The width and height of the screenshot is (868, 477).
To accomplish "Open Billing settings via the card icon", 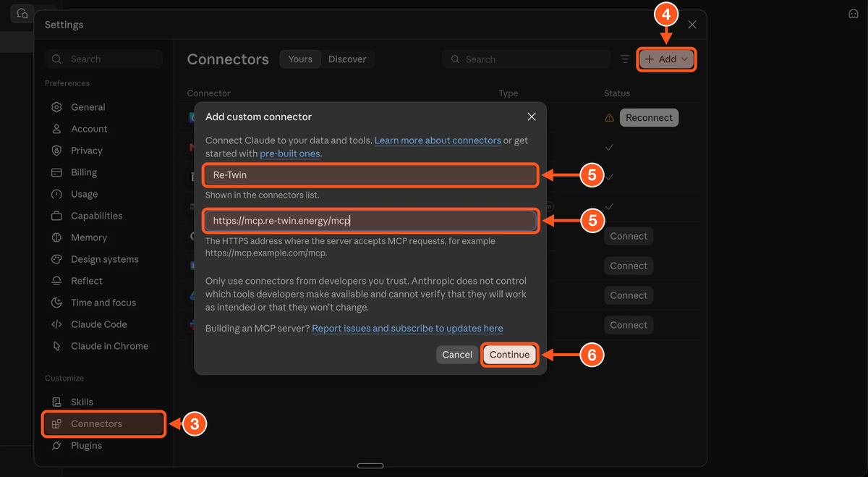I will pyautogui.click(x=56, y=172).
